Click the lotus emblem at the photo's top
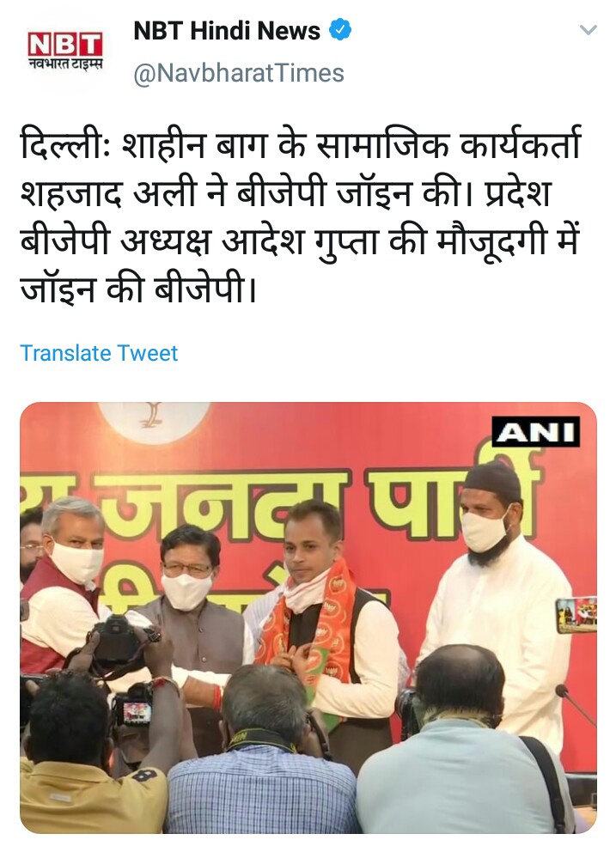This screenshot has height=846, width=616. point(155,420)
